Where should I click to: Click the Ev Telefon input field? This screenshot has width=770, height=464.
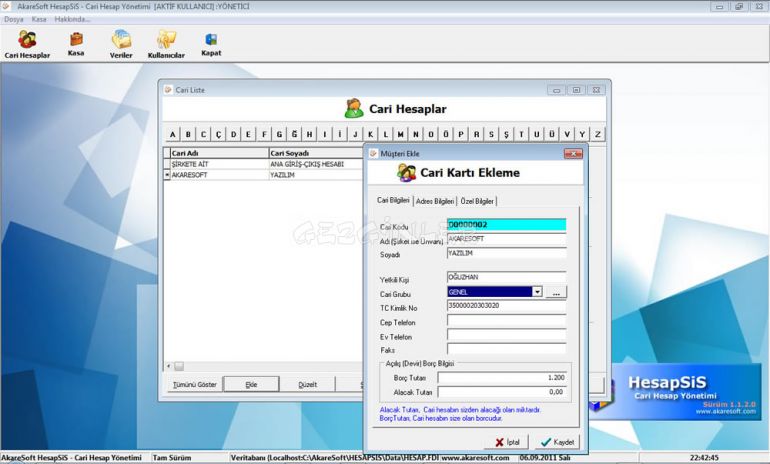pyautogui.click(x=506, y=335)
